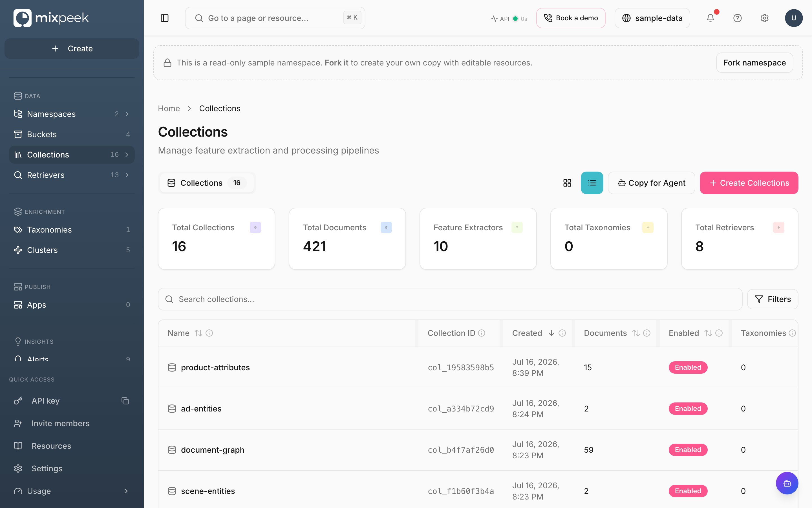Sort by Created descending arrow
Viewport: 812px width, 508px height.
click(x=551, y=333)
